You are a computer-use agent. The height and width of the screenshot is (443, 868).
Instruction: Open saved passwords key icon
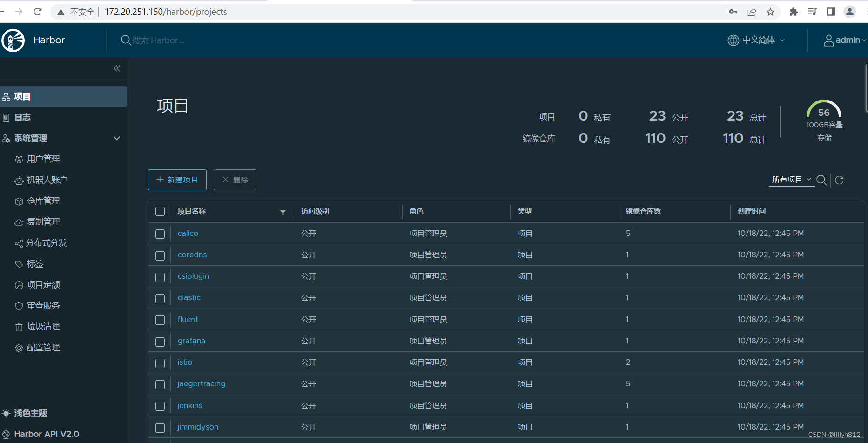tap(733, 12)
